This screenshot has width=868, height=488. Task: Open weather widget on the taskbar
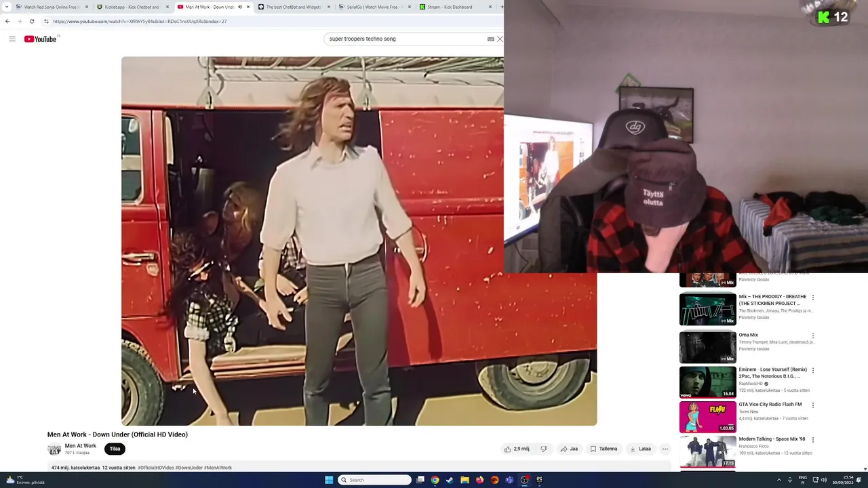(x=24, y=480)
